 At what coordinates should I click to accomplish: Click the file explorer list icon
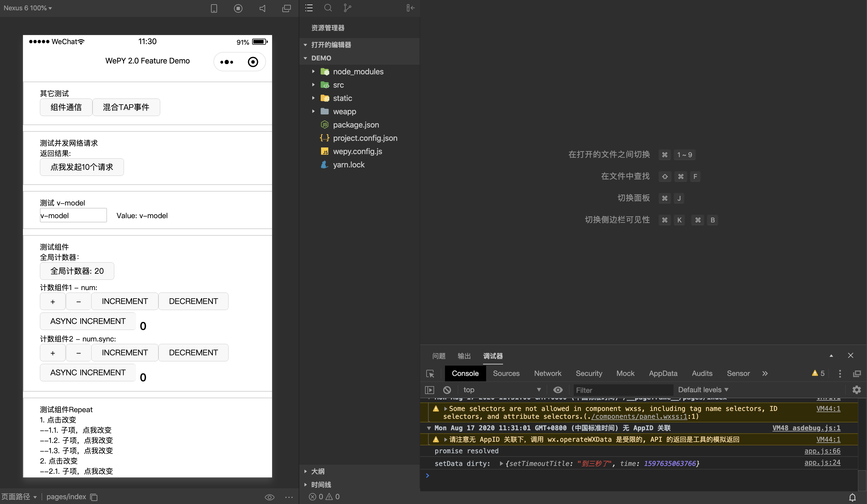[x=309, y=8]
